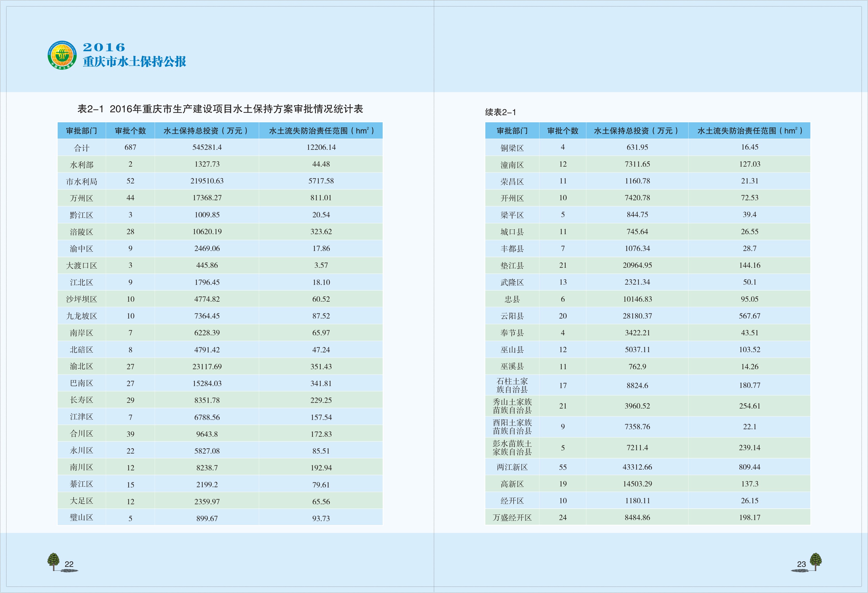Screen dimensions: 868x593
Task: Click the left table 审批个数 header
Action: pyautogui.click(x=130, y=131)
